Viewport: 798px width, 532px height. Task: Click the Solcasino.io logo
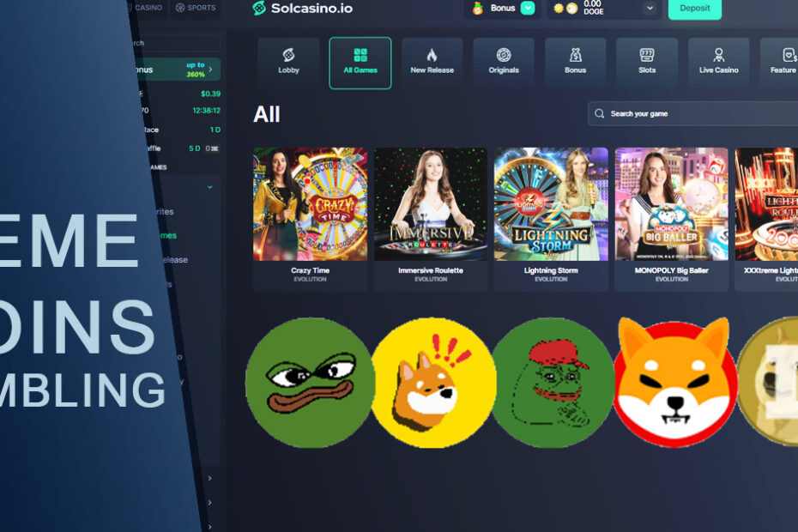[x=302, y=8]
